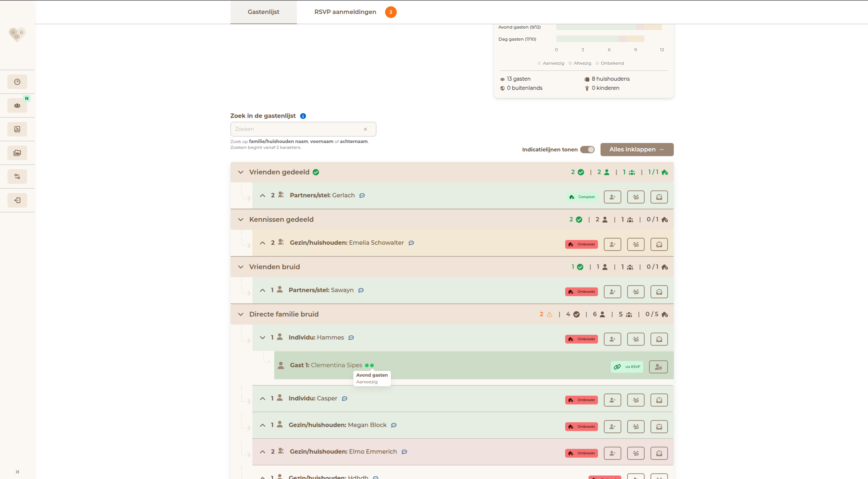Edit guest Clementina Sipes settings icon

click(658, 367)
